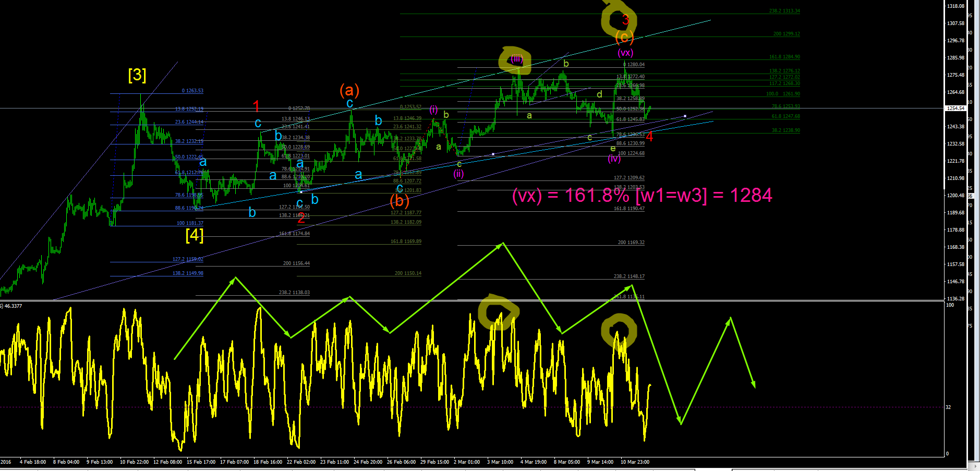Click the '88.6 1207.72' retracement label
The image size is (980, 471).
407,181
